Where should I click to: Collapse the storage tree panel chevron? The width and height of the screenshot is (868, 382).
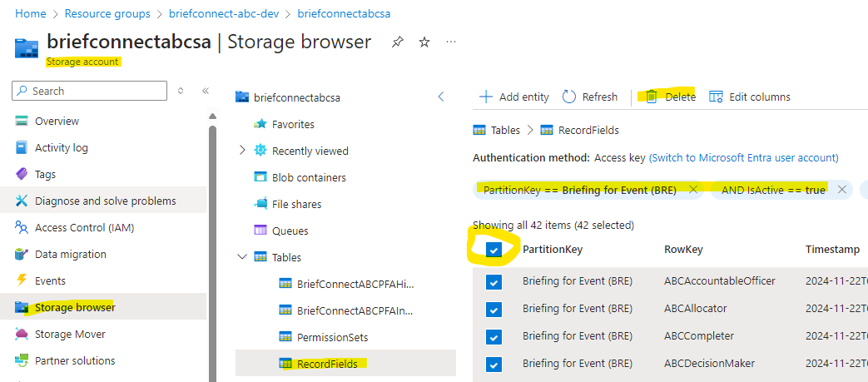(441, 97)
